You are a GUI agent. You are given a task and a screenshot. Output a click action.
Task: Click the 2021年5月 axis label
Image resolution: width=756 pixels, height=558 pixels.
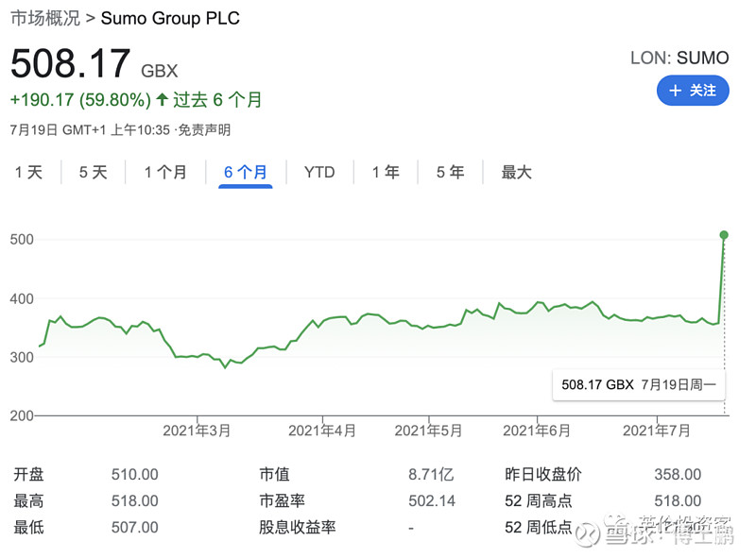428,431
